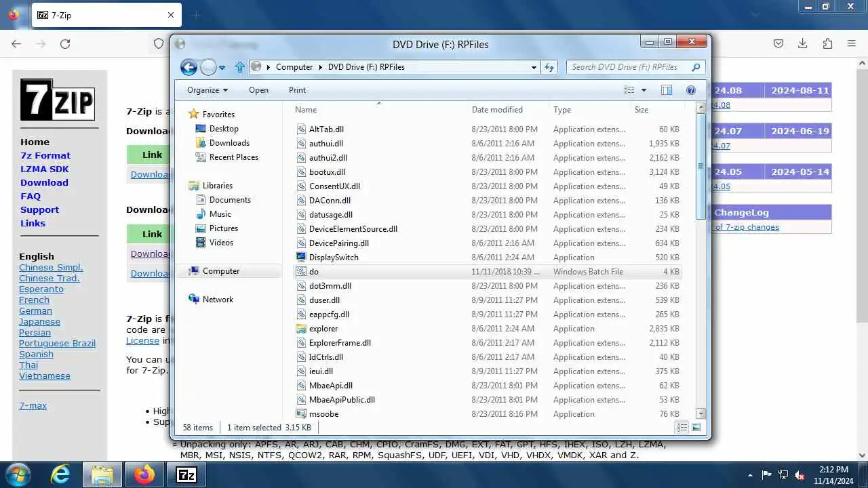Sort by the Size column header
The width and height of the screenshot is (868, 488).
coord(642,110)
